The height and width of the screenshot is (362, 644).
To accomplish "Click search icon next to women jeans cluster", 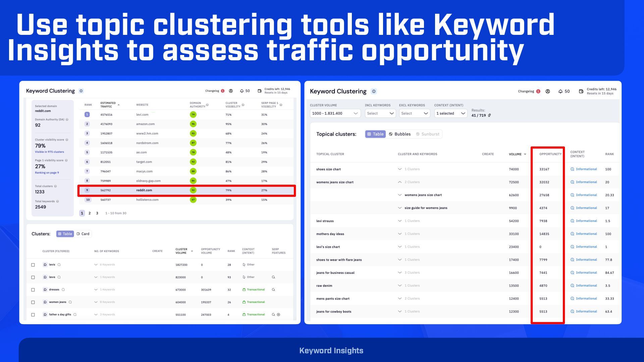I will tap(70, 302).
